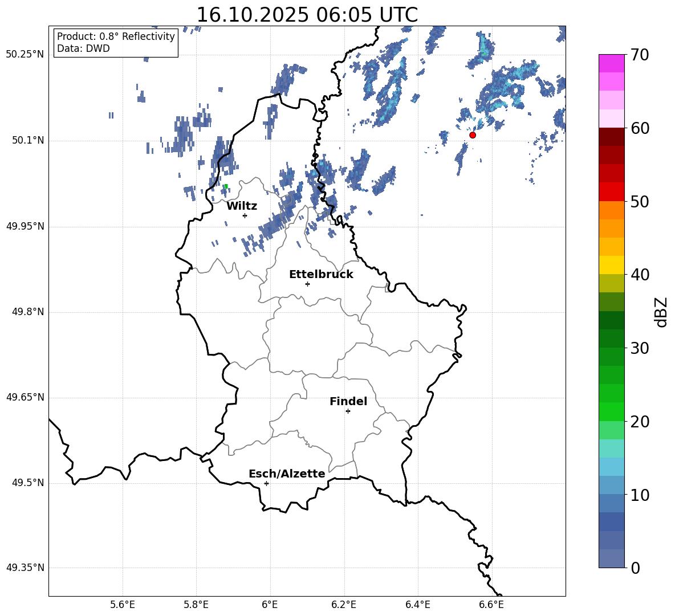Click the Esch/Alzette location cross marker

[266, 483]
